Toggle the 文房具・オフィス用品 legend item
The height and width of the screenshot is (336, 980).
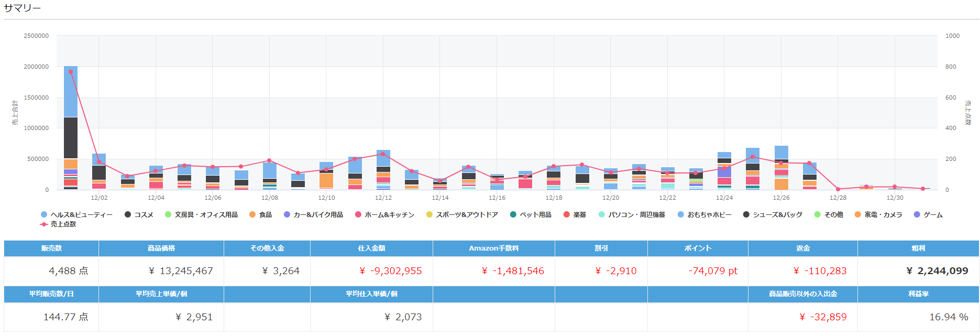click(201, 215)
